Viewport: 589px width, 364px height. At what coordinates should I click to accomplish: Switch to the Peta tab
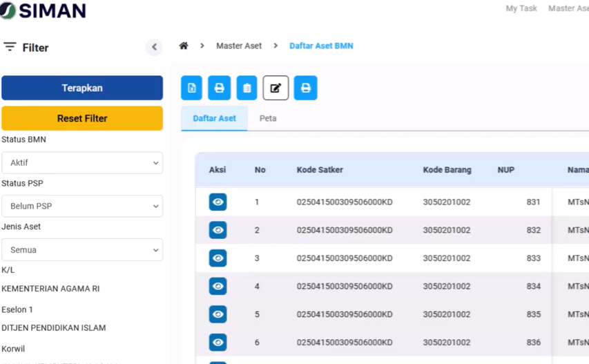pos(268,118)
